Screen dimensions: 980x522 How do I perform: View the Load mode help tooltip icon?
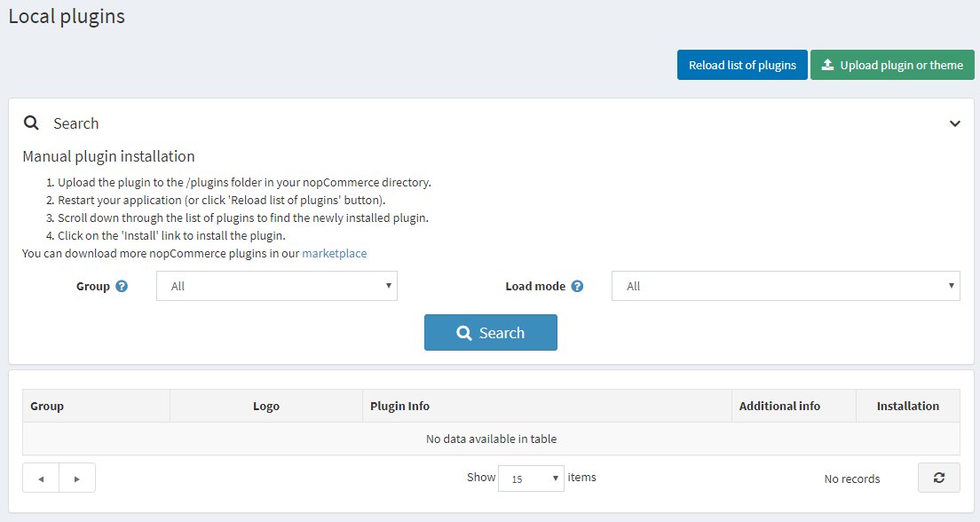(x=577, y=286)
